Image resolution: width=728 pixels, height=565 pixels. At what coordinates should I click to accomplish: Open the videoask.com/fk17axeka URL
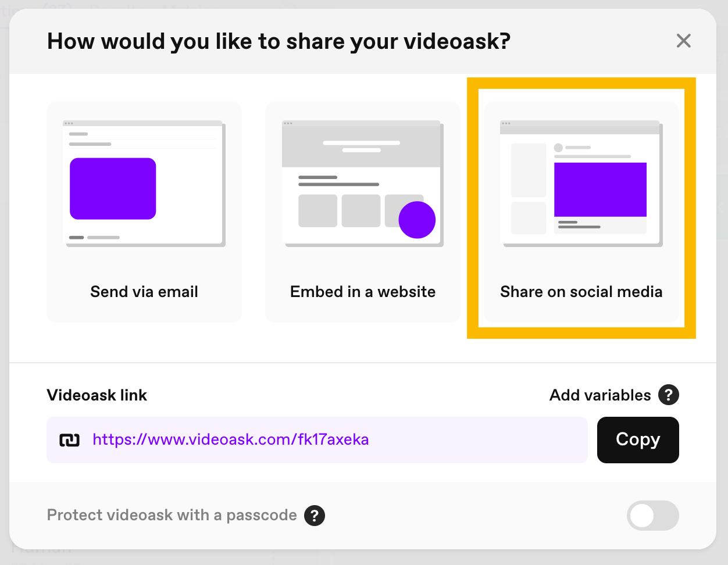tap(231, 439)
